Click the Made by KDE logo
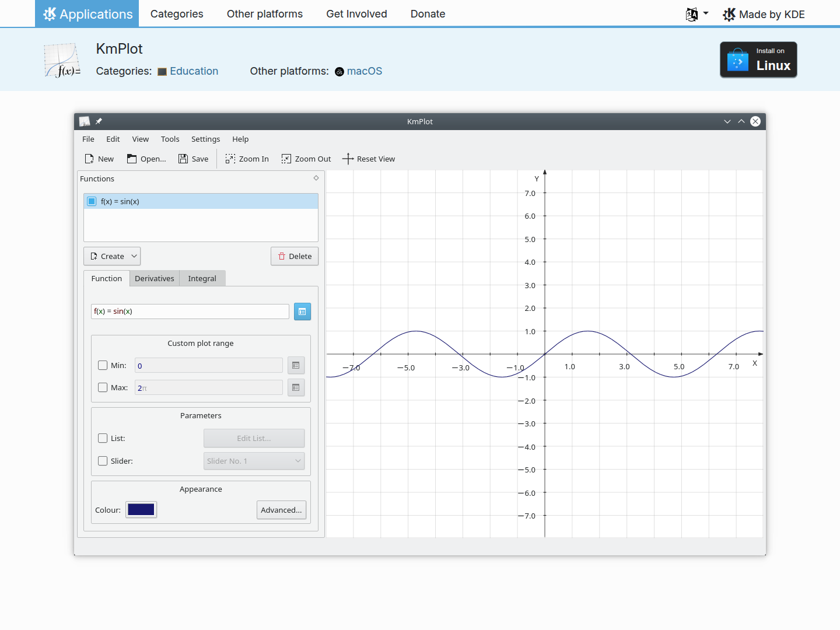Viewport: 840px width, 630px height. coord(729,14)
